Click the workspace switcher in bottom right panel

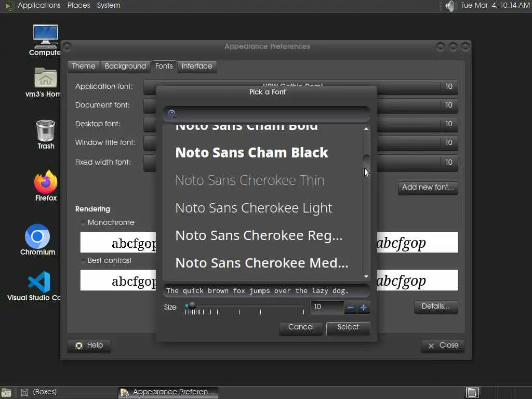[472, 393]
